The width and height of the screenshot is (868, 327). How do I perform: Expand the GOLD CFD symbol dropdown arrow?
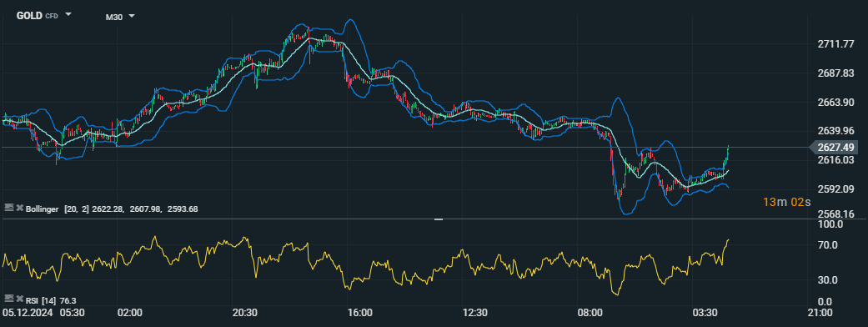coord(68,14)
